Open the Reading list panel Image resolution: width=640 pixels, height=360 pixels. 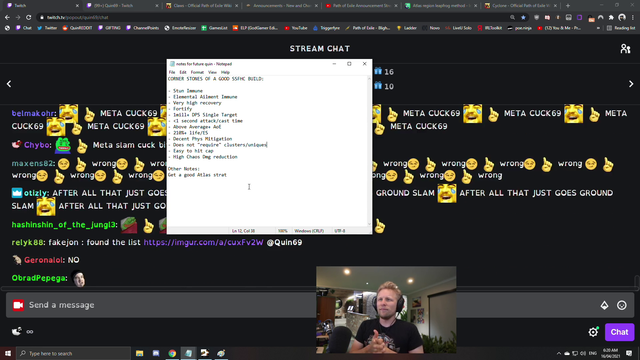[621, 28]
